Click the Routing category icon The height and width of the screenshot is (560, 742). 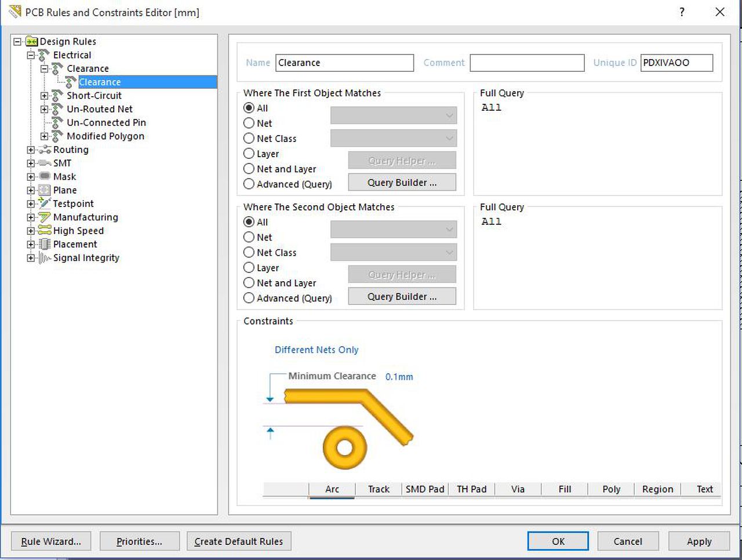click(x=45, y=150)
